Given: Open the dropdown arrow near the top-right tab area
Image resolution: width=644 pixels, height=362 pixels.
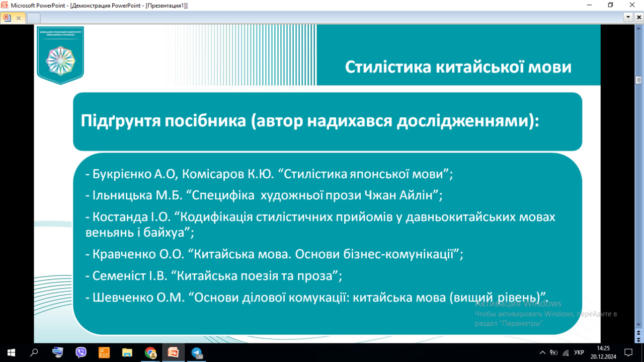Looking at the screenshot, I should point(627,17).
